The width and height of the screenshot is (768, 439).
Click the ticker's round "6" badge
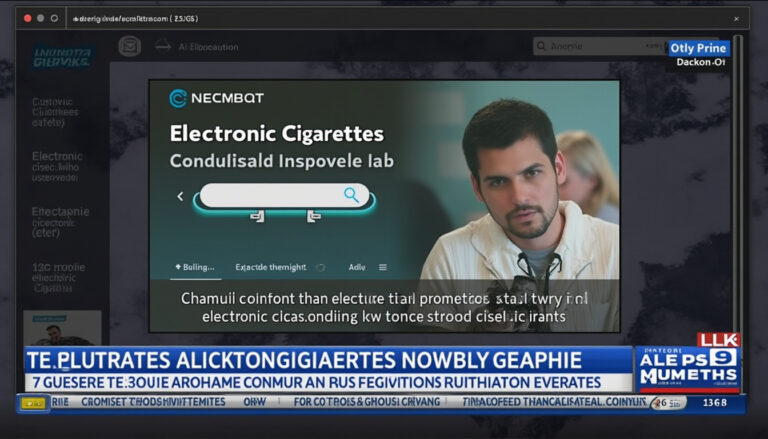click(x=668, y=402)
